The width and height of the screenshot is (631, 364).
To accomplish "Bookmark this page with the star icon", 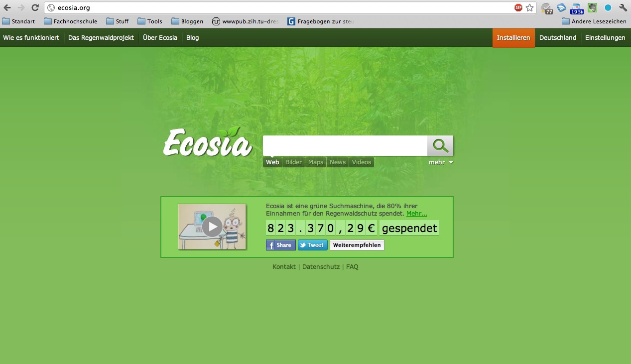I will click(x=529, y=7).
